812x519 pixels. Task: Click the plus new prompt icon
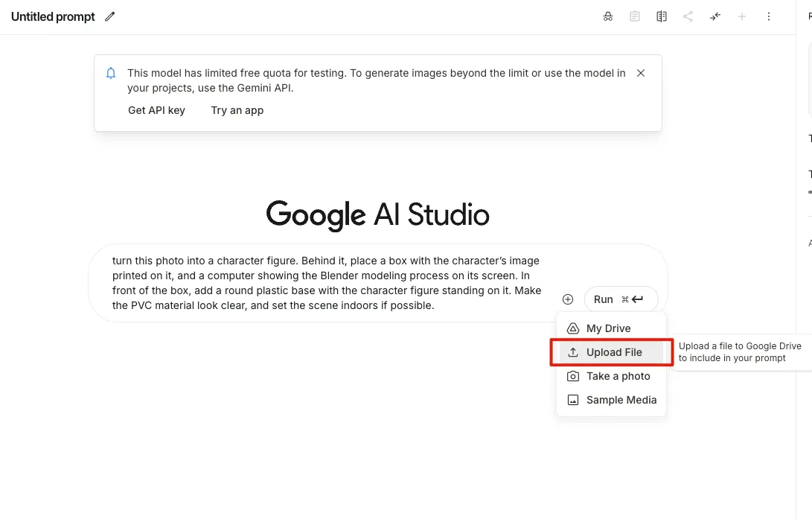pyautogui.click(x=742, y=16)
